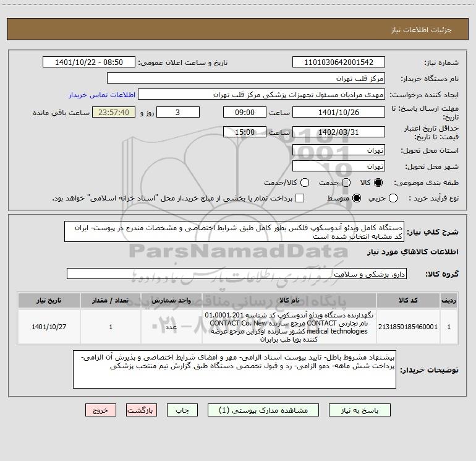Viewport: 476px width, 461px height.
Task: Open attached documents viewer button
Action: [x=263, y=410]
